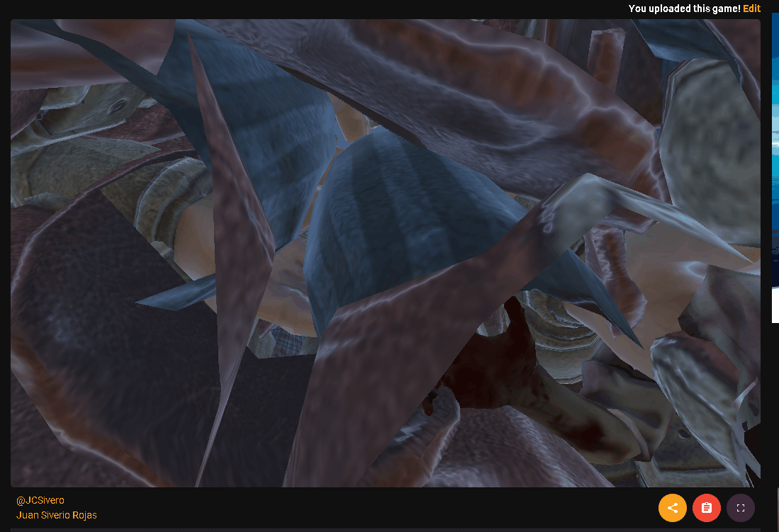The image size is (779, 532).
Task: Click the small plaid-textured patch in the game
Action: 289,344
